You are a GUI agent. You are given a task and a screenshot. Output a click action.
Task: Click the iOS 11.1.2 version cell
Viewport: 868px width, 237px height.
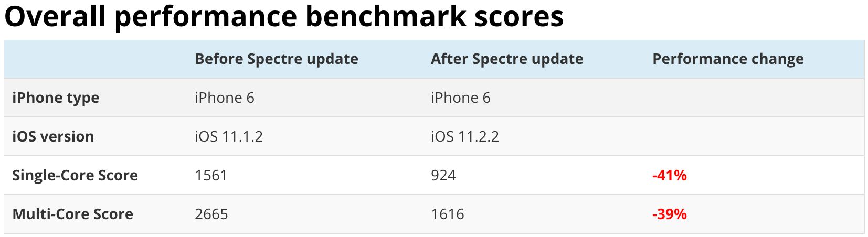(228, 137)
